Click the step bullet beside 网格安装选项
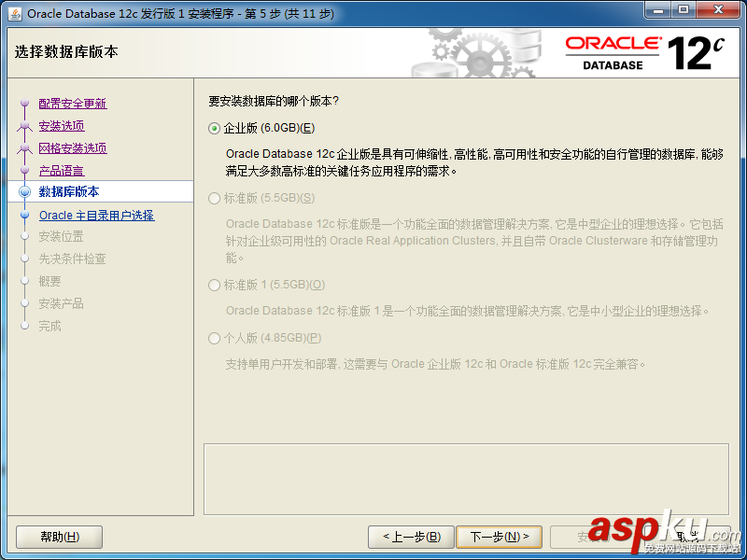 25,148
